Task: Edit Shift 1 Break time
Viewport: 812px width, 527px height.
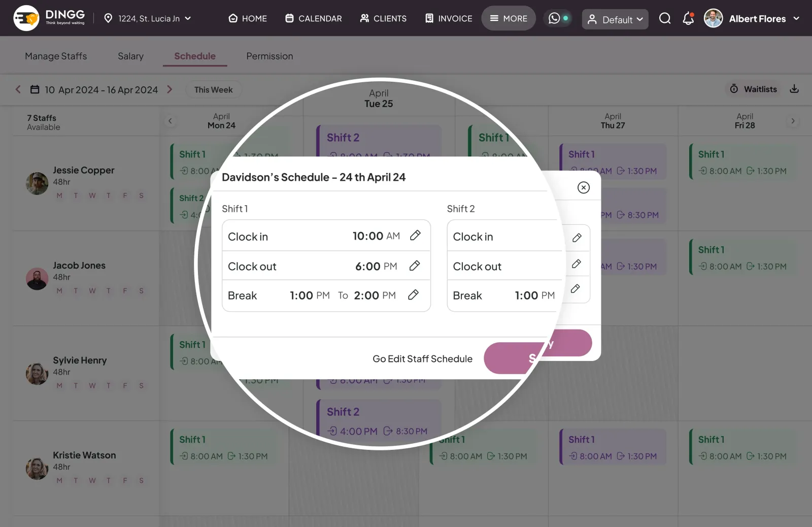Action: [x=414, y=295]
